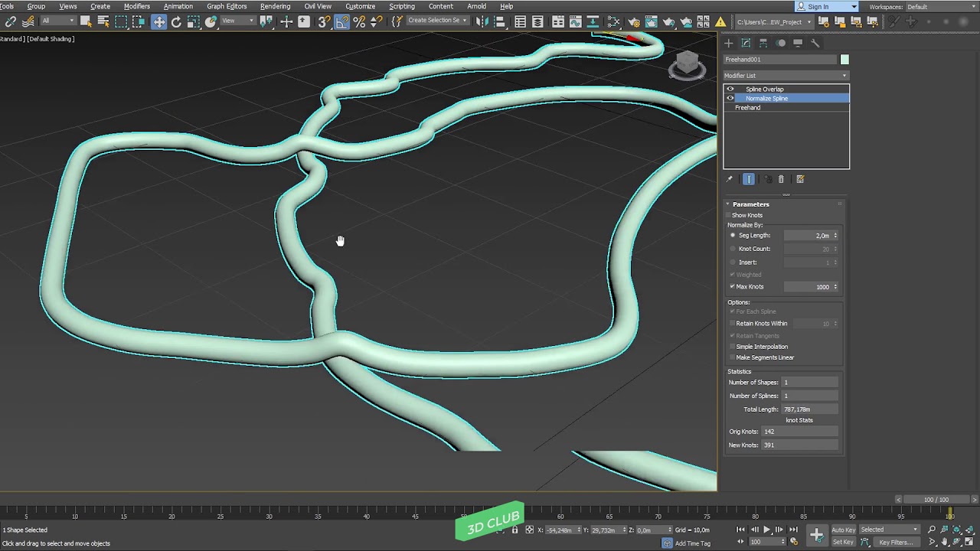Open the project path dropdown
The width and height of the screenshot is (980, 551).
pyautogui.click(x=774, y=22)
